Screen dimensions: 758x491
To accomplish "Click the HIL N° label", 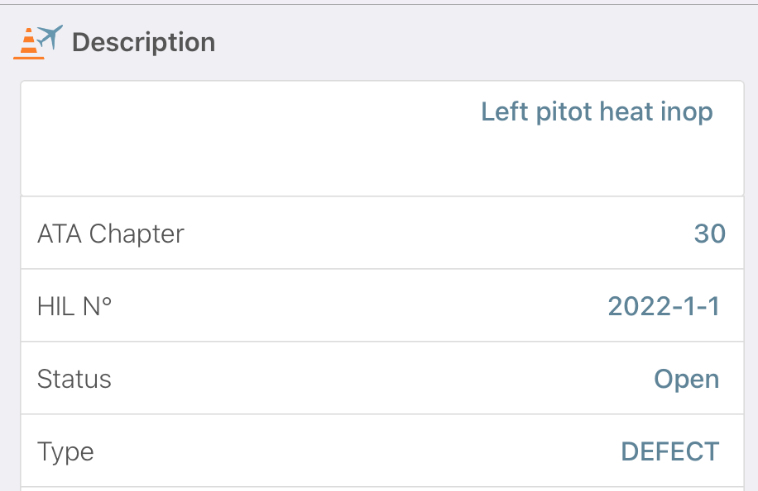I will (74, 306).
